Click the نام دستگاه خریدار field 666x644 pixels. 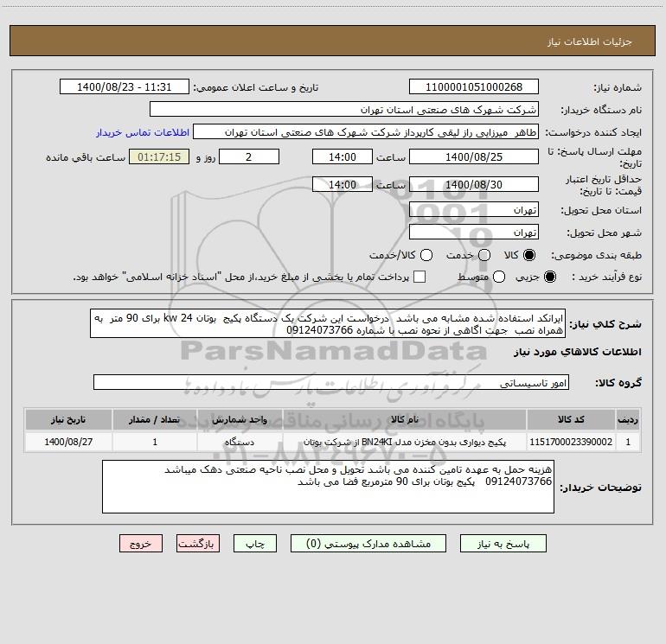click(344, 110)
